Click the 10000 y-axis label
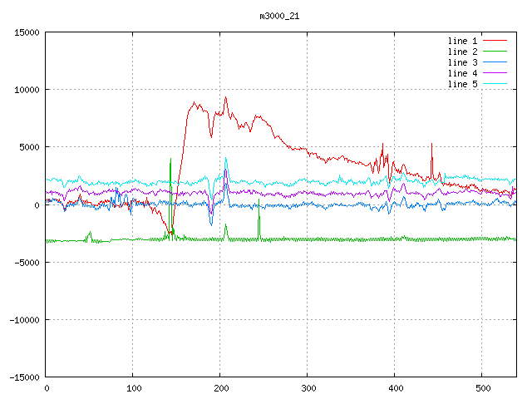532x399 pixels. [27, 90]
